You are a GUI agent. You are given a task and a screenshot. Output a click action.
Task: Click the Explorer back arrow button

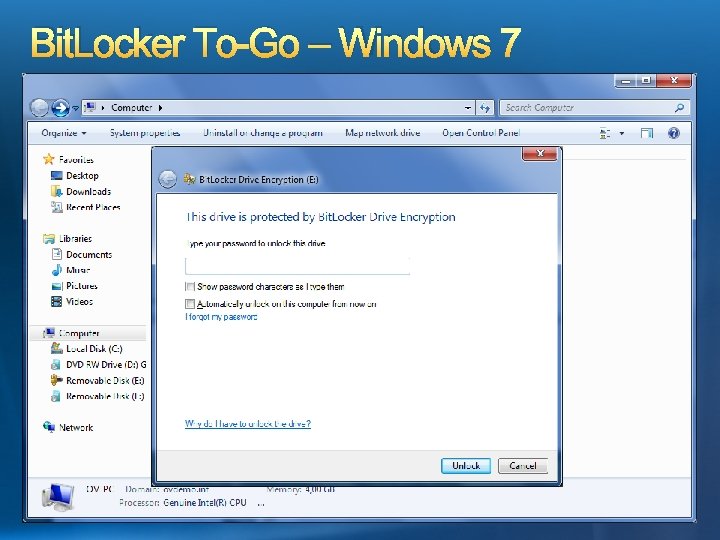(39, 108)
